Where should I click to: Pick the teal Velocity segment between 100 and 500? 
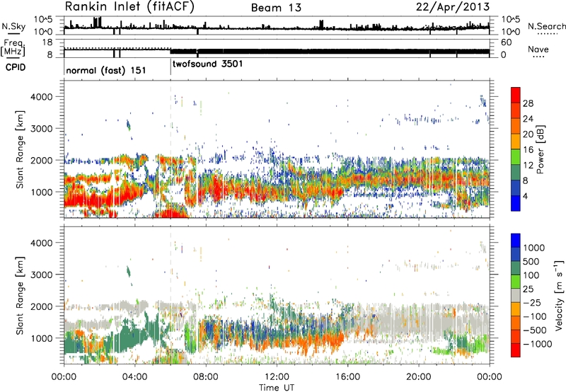(516, 268)
